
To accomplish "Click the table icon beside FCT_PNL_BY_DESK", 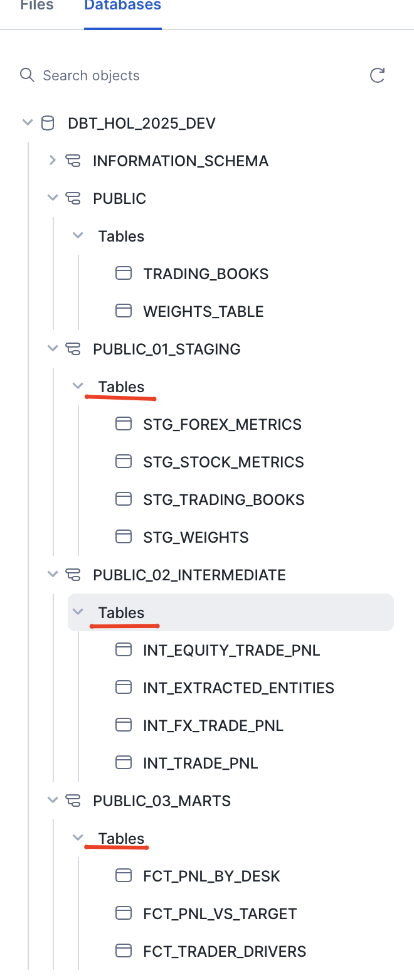I will [124, 876].
